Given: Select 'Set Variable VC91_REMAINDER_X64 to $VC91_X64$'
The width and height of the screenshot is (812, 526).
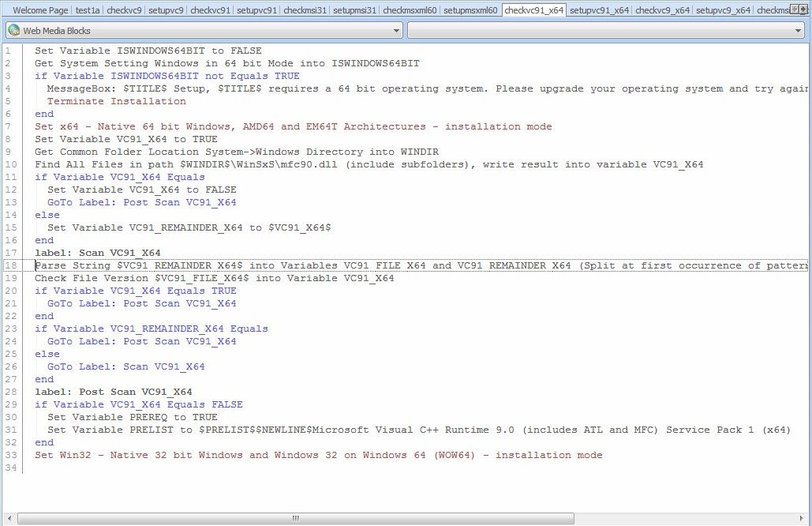Looking at the screenshot, I should click(189, 227).
